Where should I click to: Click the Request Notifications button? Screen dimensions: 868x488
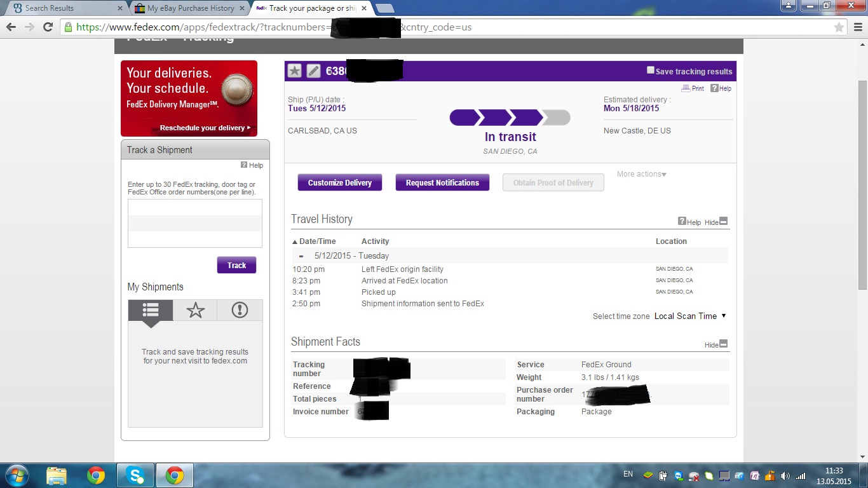click(442, 182)
